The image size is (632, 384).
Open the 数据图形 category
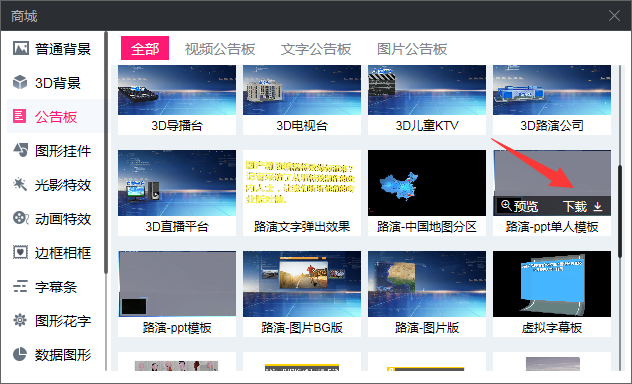click(x=55, y=354)
